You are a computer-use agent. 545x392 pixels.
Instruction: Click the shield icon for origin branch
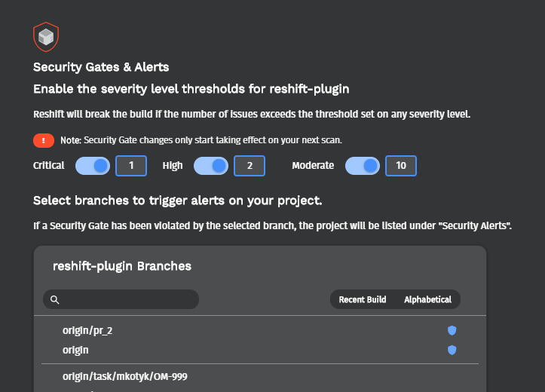(x=452, y=350)
